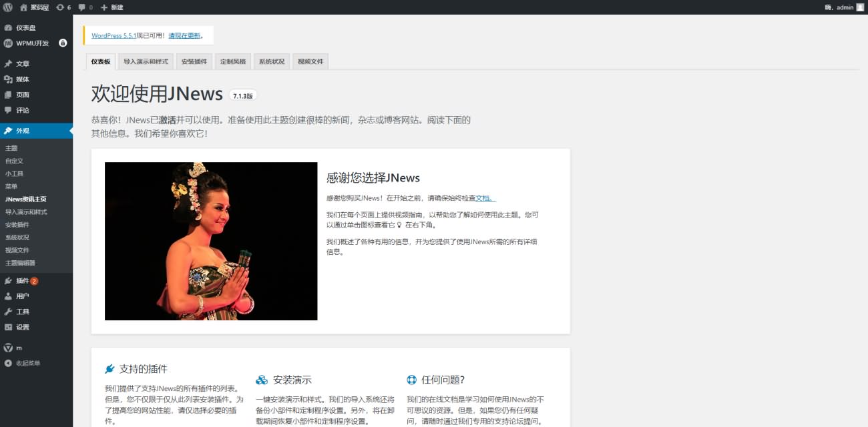This screenshot has width=868, height=427.
Task: Open 安装插件 in the sidebar submenu
Action: tap(17, 224)
